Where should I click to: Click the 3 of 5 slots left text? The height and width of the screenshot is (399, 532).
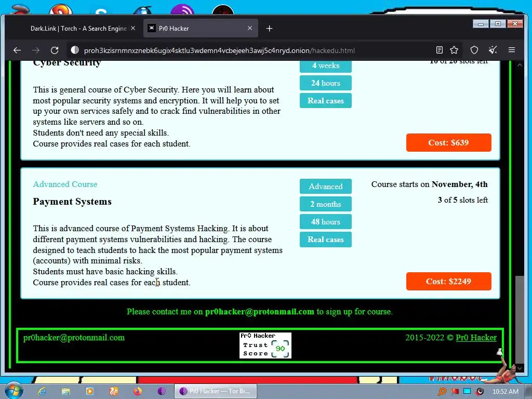coord(463,200)
